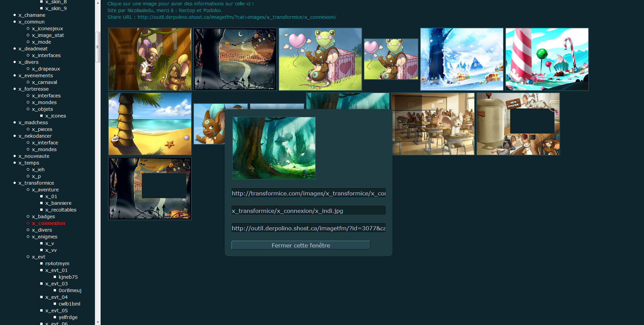Open x_carnaval subcategory

(x=44, y=82)
